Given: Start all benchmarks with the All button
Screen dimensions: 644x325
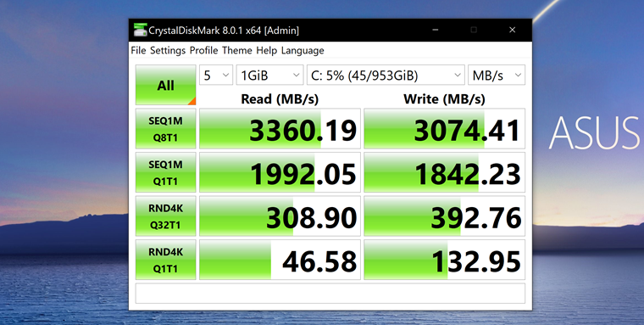Looking at the screenshot, I should tap(166, 85).
